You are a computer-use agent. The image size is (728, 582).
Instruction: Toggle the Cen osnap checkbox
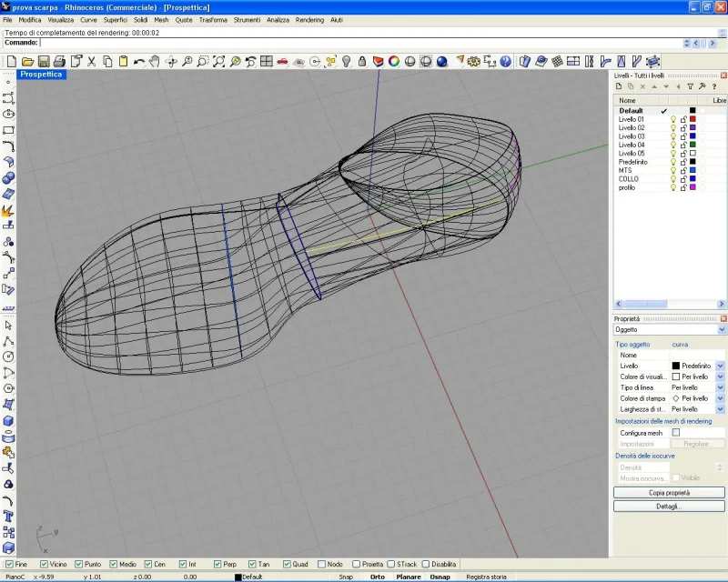coord(148,565)
